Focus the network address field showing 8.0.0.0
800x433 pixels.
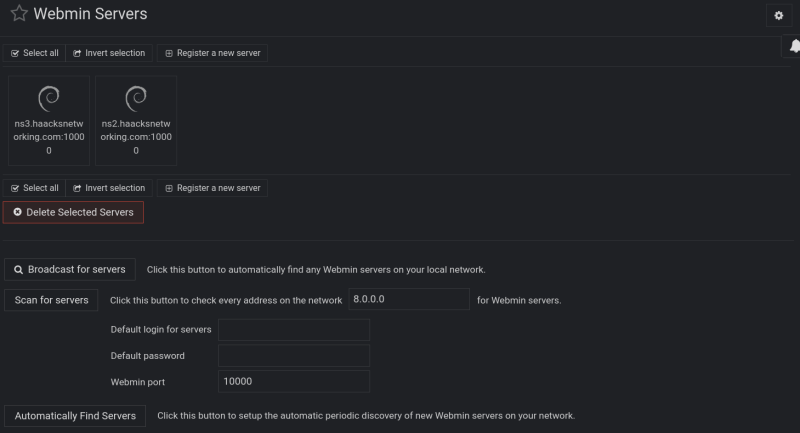click(408, 299)
